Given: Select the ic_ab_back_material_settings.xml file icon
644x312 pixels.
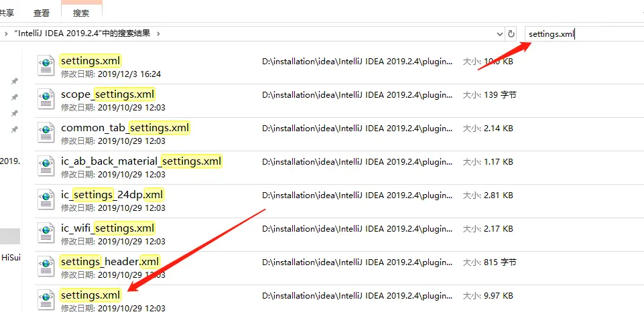Looking at the screenshot, I should 46,165.
